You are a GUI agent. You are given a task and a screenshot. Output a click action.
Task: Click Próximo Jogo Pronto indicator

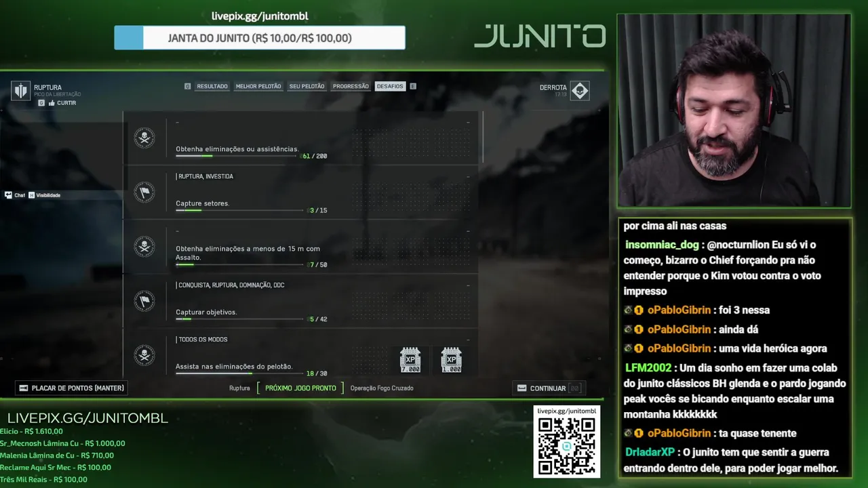click(x=300, y=388)
